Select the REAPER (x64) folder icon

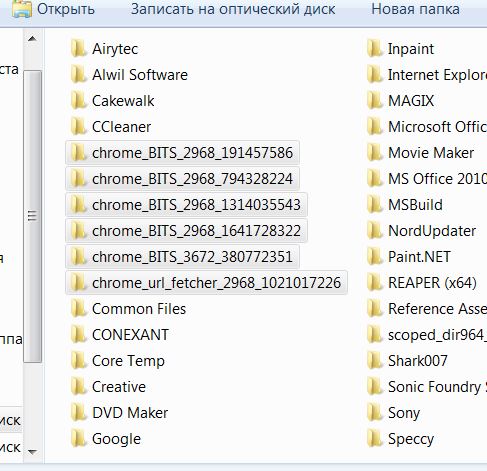click(375, 283)
